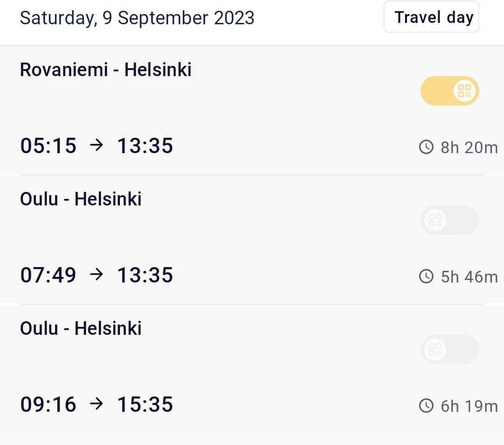Screen dimensions: 504x445
Task: Click the arrow icon after 09:16
Action: [x=96, y=404]
